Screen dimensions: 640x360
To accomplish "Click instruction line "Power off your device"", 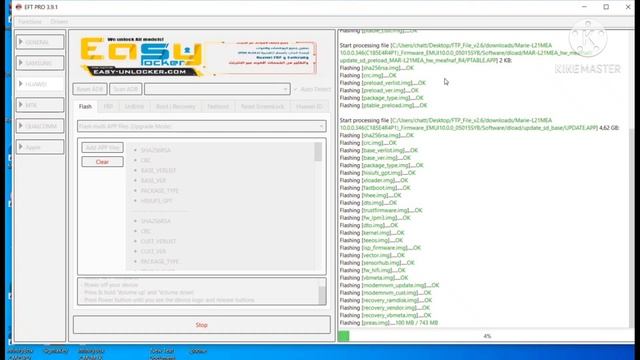I will pyautogui.click(x=111, y=285).
